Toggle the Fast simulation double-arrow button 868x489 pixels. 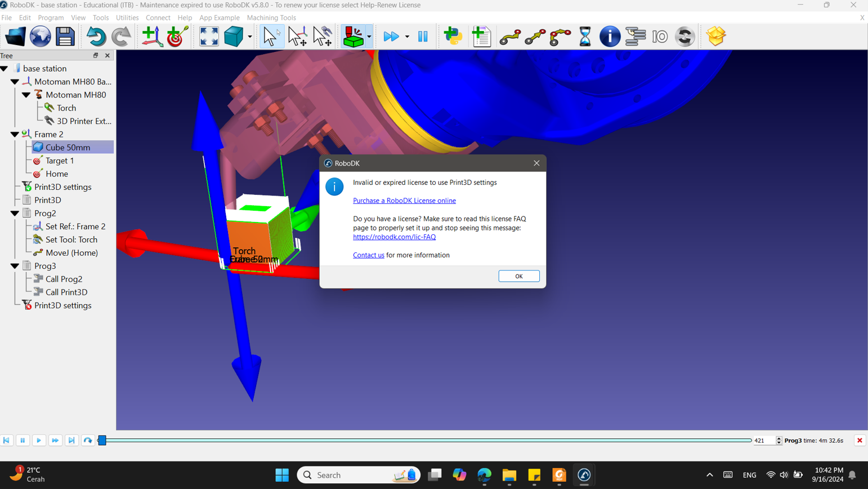(x=391, y=37)
